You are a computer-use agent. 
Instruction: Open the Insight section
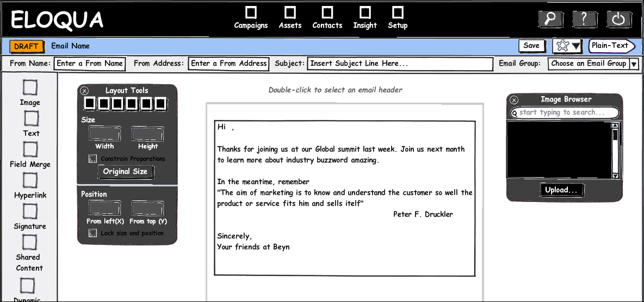[x=365, y=18]
